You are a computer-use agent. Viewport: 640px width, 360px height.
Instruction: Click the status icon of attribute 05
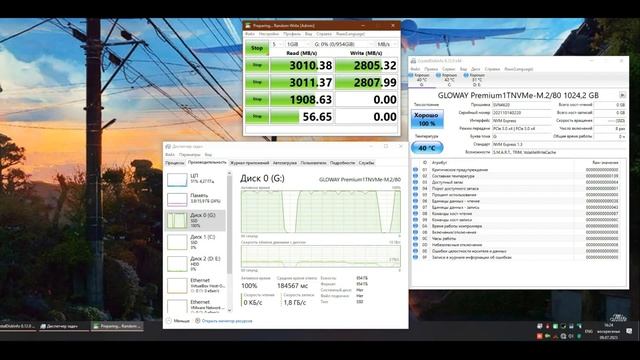pos(416,195)
